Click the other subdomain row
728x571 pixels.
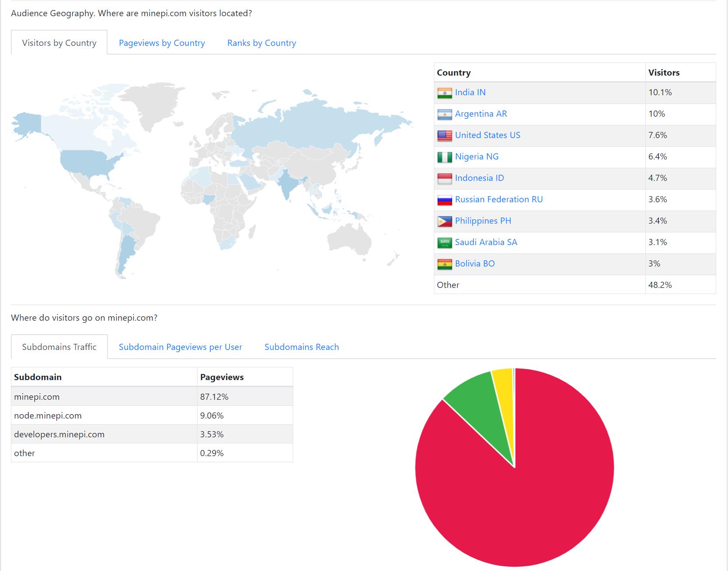152,453
